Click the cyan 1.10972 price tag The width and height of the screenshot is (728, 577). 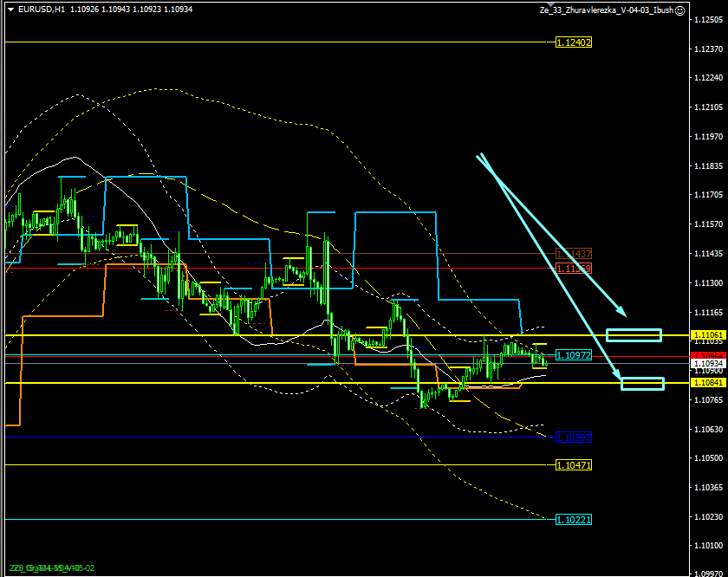coord(574,355)
